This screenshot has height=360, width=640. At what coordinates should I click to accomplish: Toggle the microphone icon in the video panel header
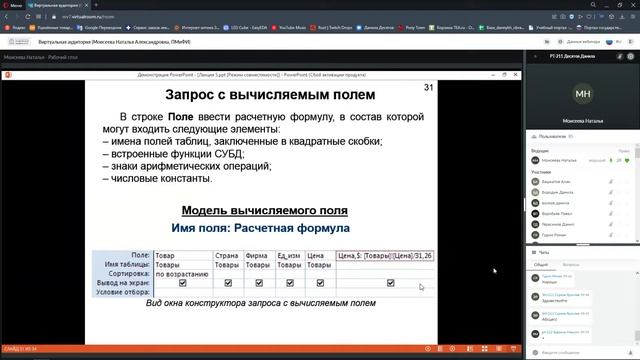[620, 56]
